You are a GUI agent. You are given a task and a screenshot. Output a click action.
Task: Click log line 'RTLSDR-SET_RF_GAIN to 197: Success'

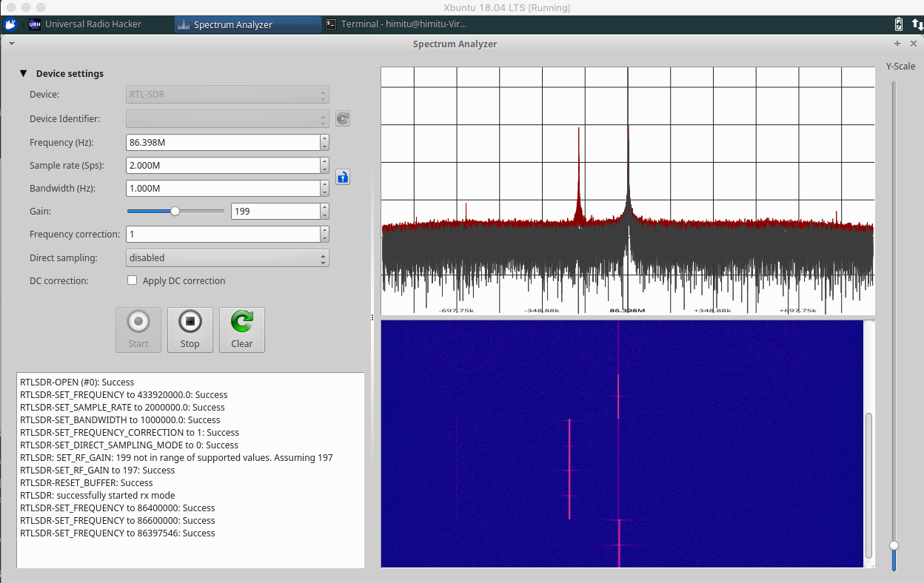click(97, 471)
